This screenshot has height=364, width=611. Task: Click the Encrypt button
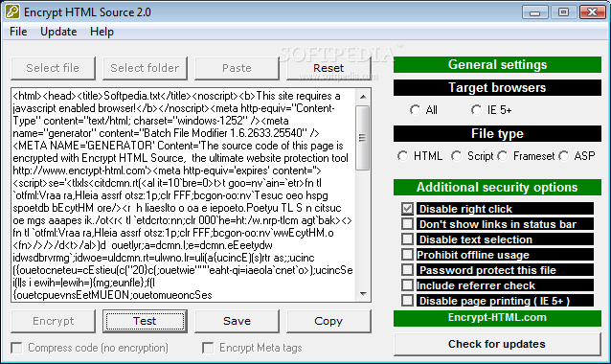(x=53, y=321)
